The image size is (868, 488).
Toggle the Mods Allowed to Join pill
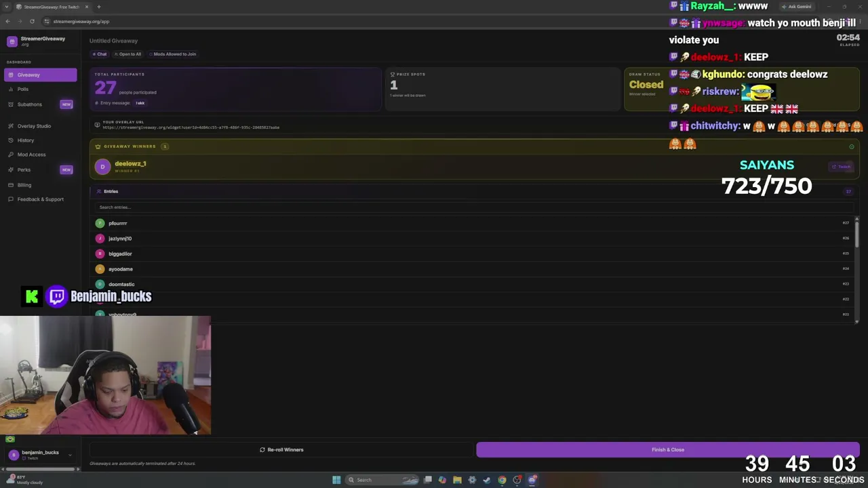172,54
